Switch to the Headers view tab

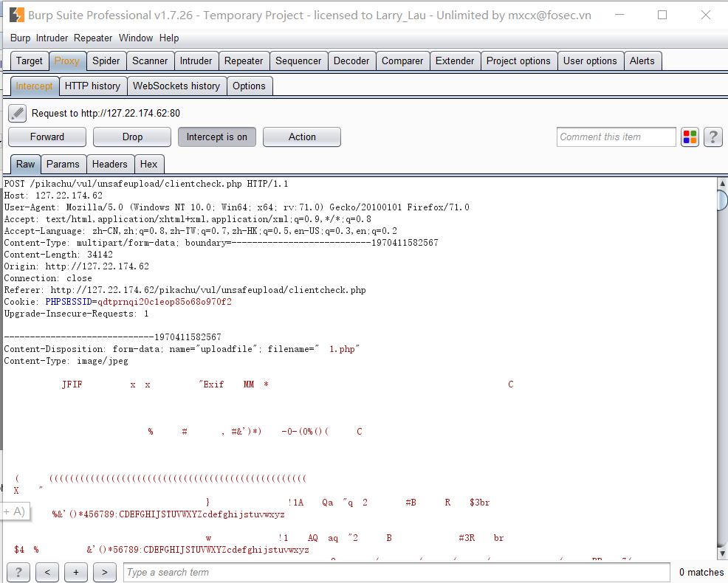coord(109,165)
